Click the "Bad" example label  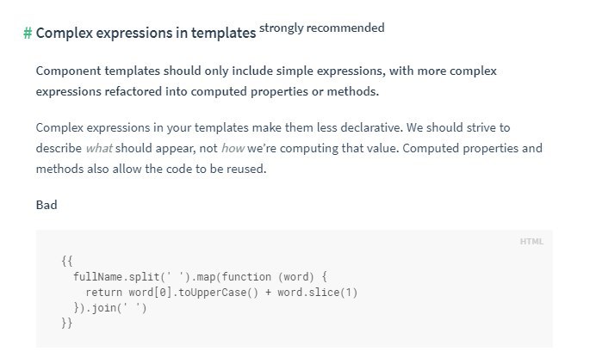[x=47, y=206]
